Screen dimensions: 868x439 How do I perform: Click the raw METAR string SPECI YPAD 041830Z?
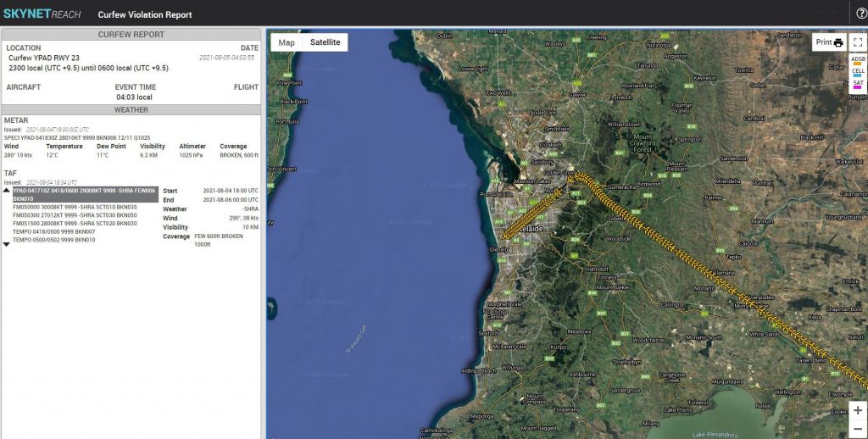pyautogui.click(x=77, y=138)
